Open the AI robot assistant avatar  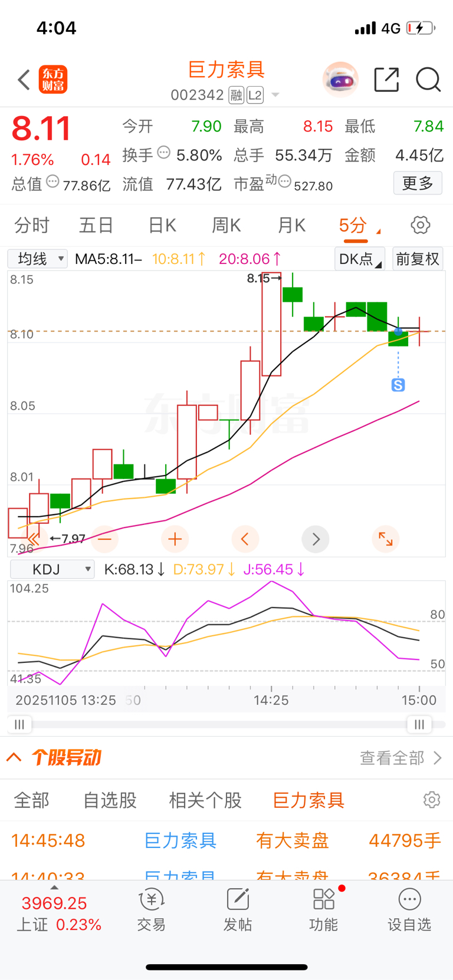[340, 80]
